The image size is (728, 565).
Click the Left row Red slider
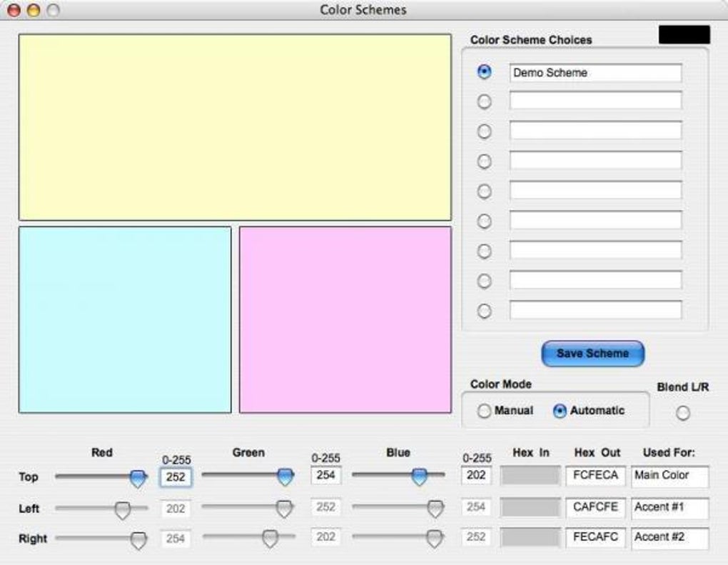click(123, 509)
